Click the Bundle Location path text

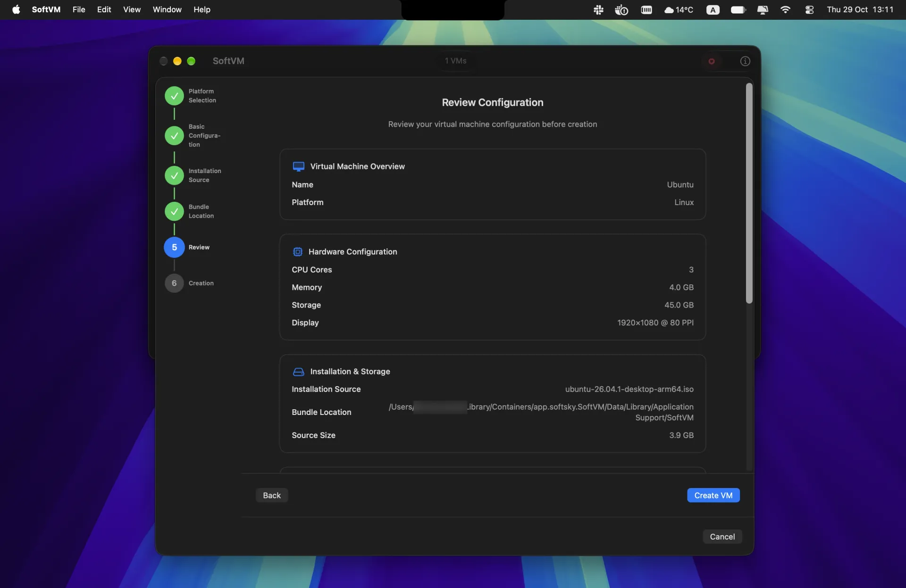pyautogui.click(x=541, y=412)
